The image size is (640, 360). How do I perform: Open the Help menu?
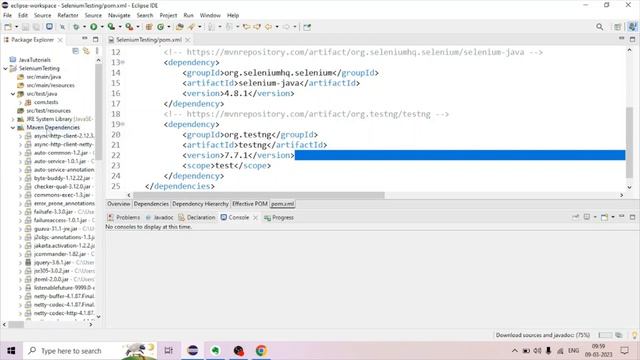click(233, 15)
